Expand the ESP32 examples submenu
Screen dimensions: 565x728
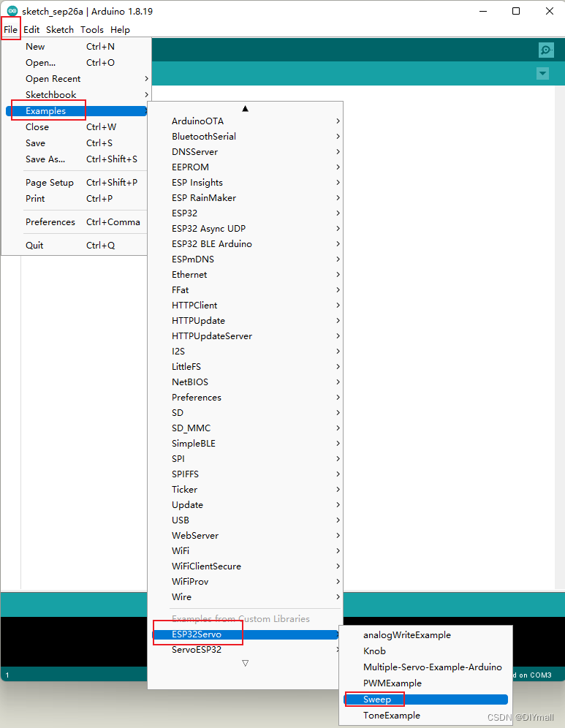coord(246,213)
